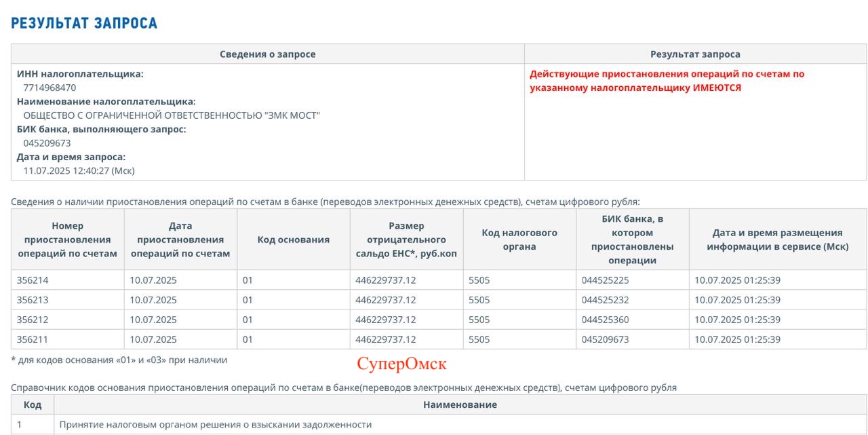868x435 pixels.
Task: Click the red suspension status message
Action: 667,81
